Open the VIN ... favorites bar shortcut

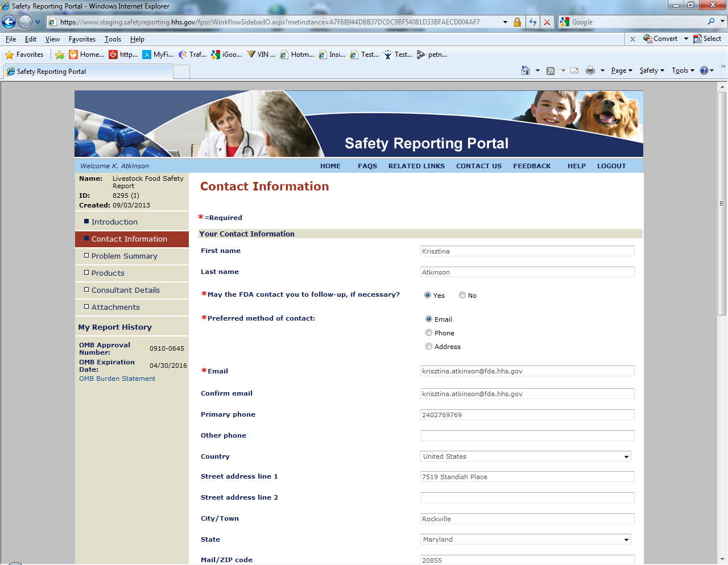pyautogui.click(x=261, y=55)
